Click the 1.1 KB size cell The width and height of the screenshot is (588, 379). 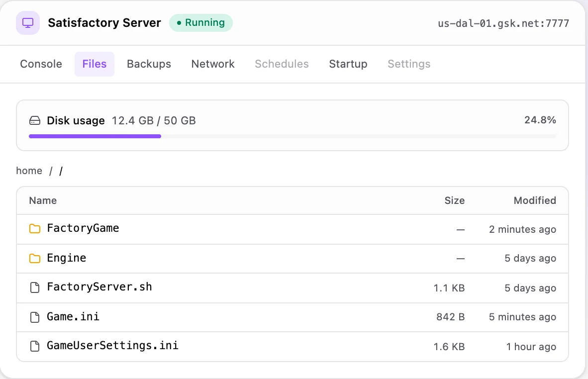pos(449,288)
